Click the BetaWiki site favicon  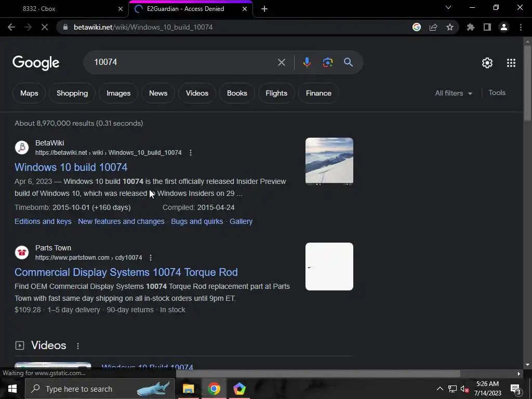22,148
